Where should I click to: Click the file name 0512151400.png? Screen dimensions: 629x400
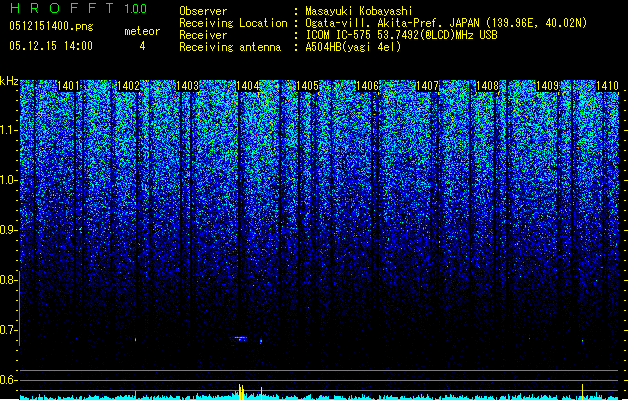(51, 26)
